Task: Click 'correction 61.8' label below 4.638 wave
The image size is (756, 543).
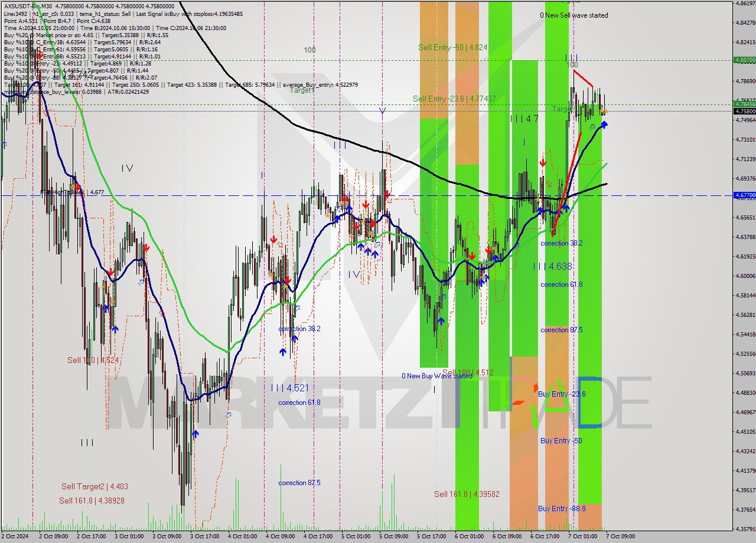Action: 562,284
